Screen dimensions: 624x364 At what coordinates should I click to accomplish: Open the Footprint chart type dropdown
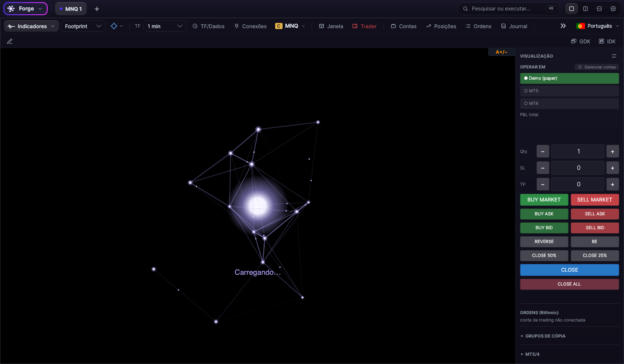click(x=83, y=26)
